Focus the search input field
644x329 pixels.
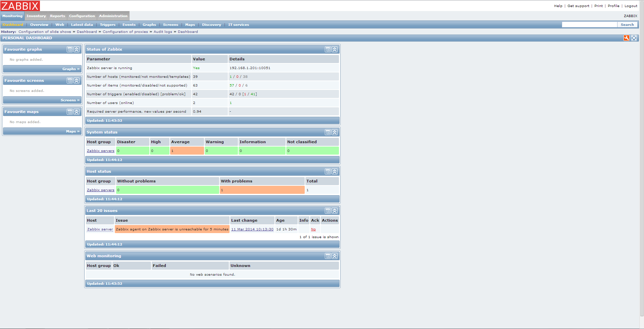tap(589, 25)
